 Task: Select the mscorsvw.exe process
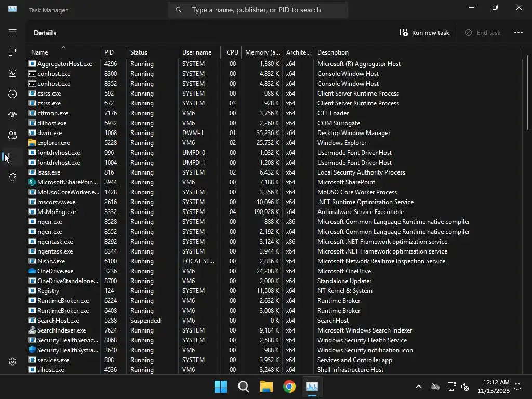[x=274, y=202]
